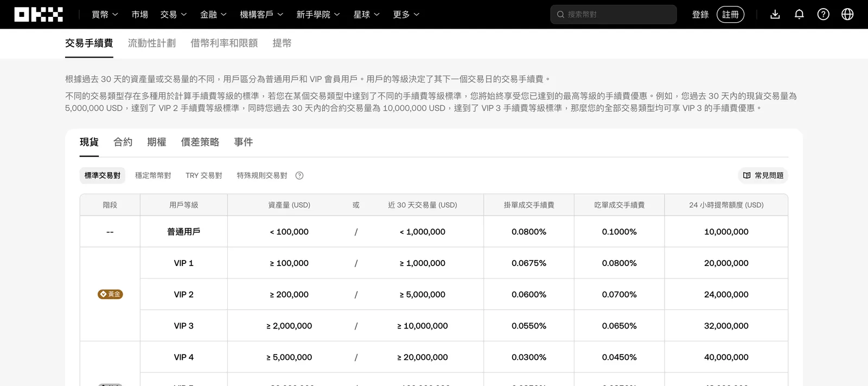Click the 0.0675% maker fee cell

(x=529, y=263)
